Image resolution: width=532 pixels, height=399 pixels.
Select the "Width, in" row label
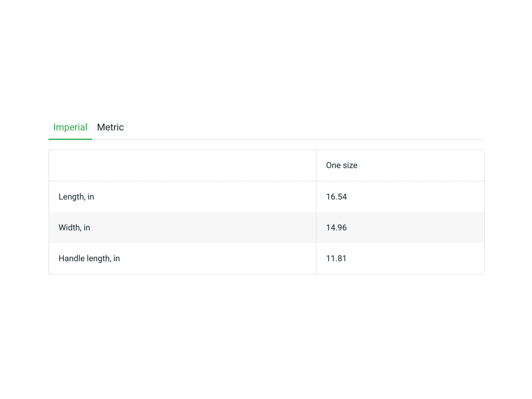74,228
